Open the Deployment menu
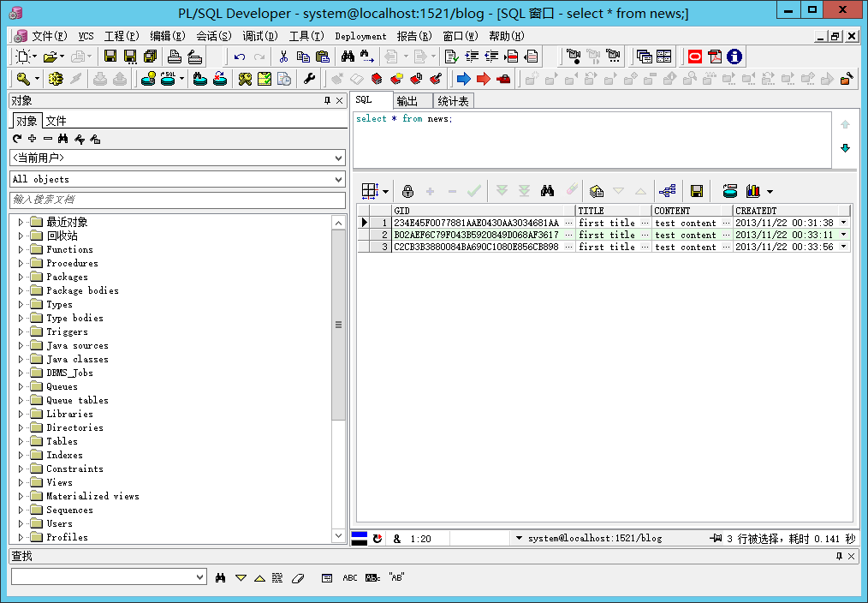Screen dimensions: 868x603 [x=360, y=36]
